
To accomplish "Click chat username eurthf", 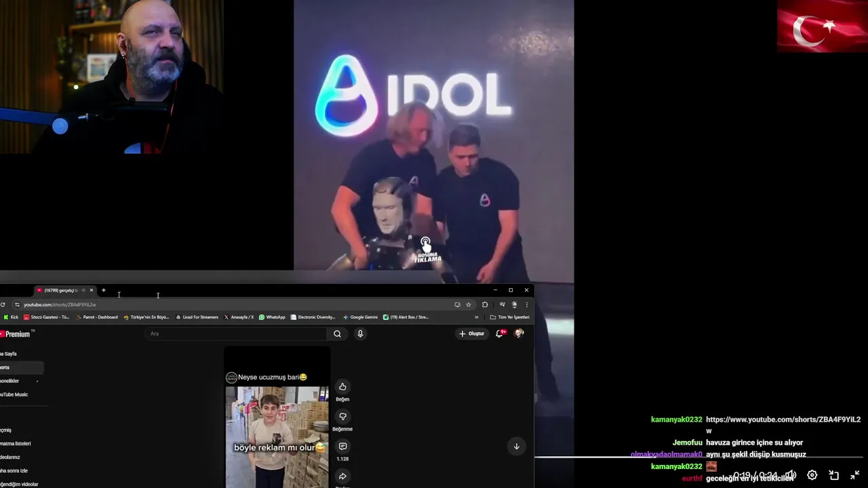I will pos(692,479).
